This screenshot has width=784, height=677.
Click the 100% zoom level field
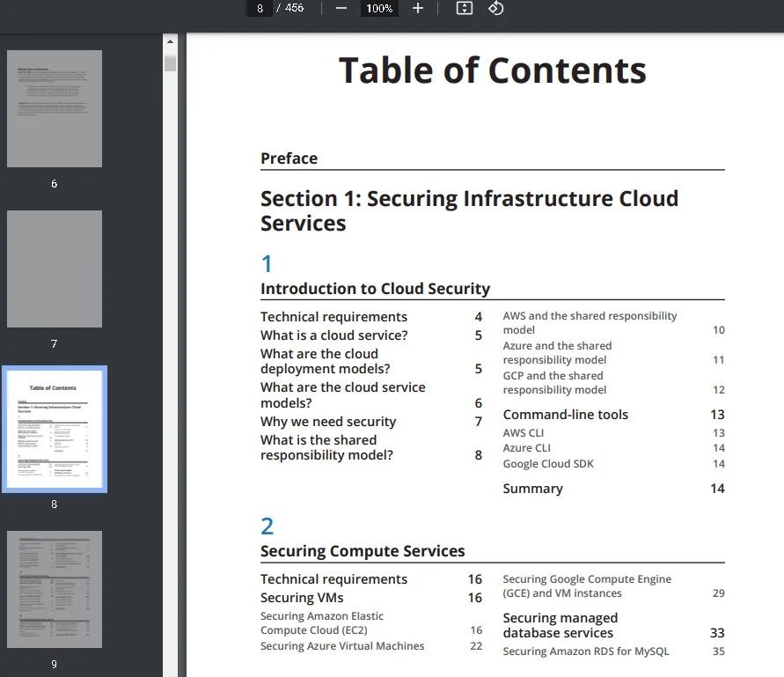379,8
